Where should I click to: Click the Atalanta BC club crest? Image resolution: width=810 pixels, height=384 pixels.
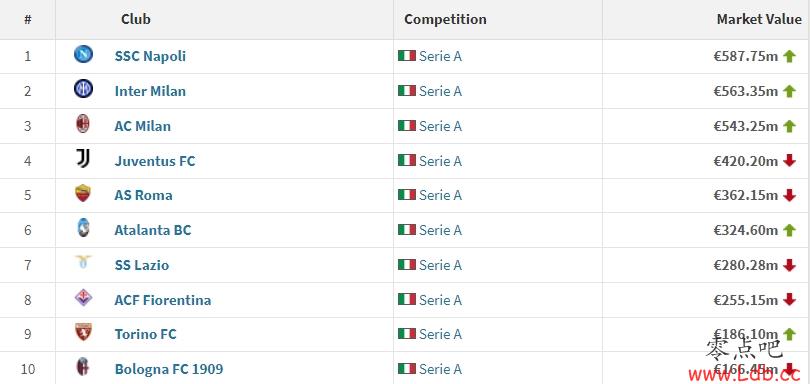click(83, 228)
